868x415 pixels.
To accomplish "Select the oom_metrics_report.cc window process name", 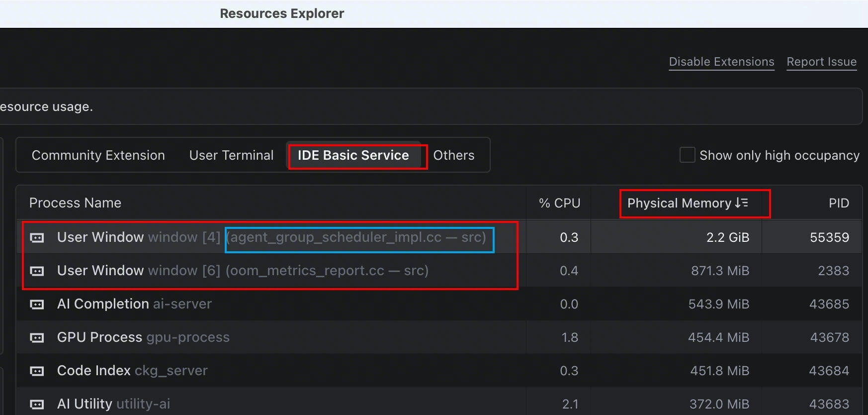I will (x=243, y=271).
